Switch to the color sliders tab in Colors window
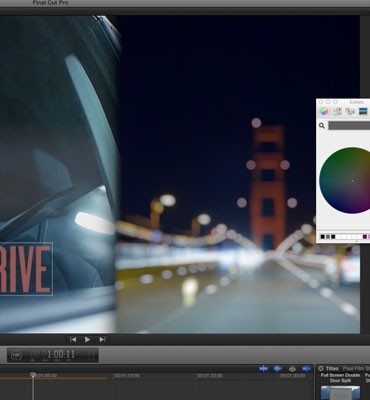This screenshot has height=400, width=370. [x=337, y=111]
